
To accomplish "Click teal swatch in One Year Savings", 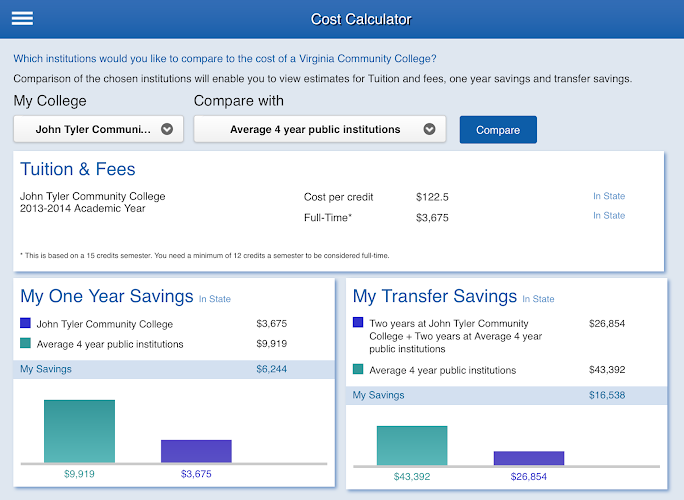I will pyautogui.click(x=26, y=344).
